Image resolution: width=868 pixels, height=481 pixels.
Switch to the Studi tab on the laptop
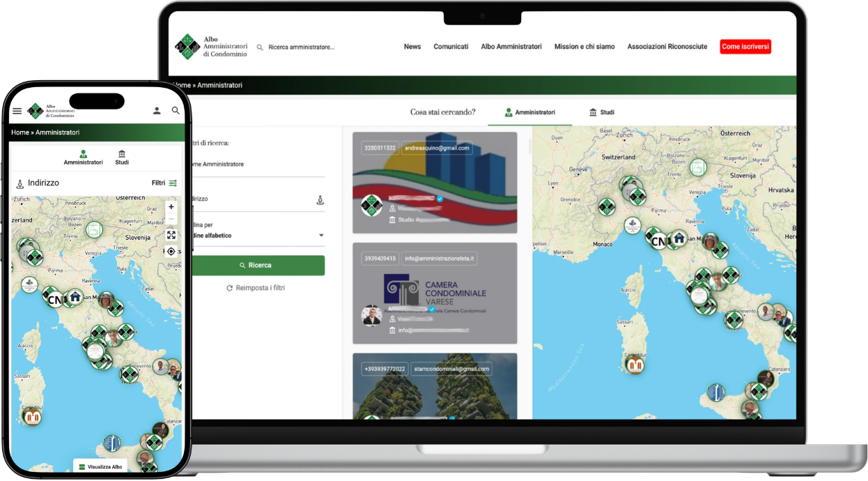pos(602,112)
